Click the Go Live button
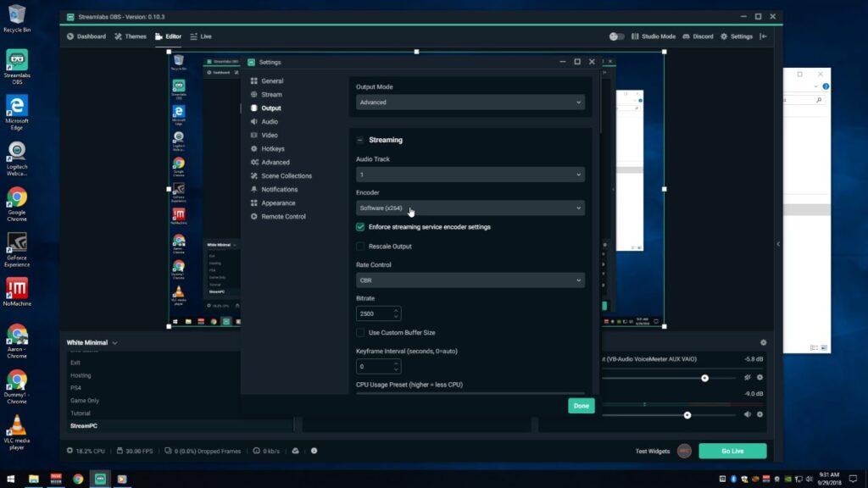The image size is (868, 488). 732,451
